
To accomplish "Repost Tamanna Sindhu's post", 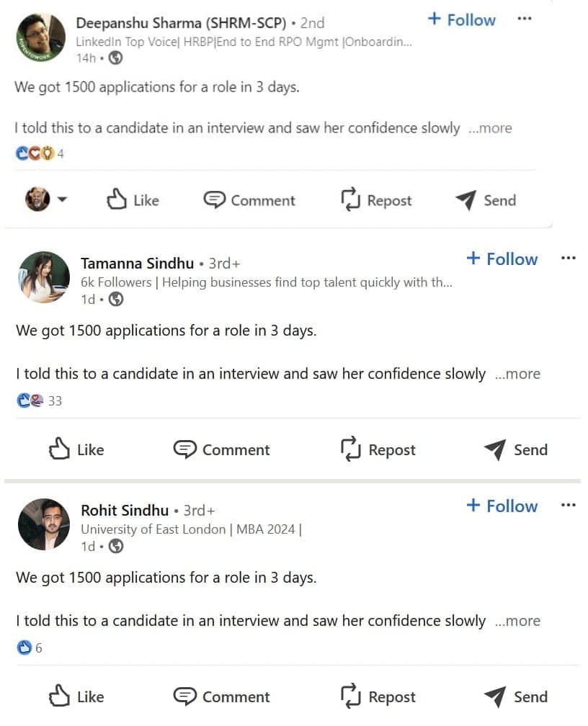I will tap(378, 450).
